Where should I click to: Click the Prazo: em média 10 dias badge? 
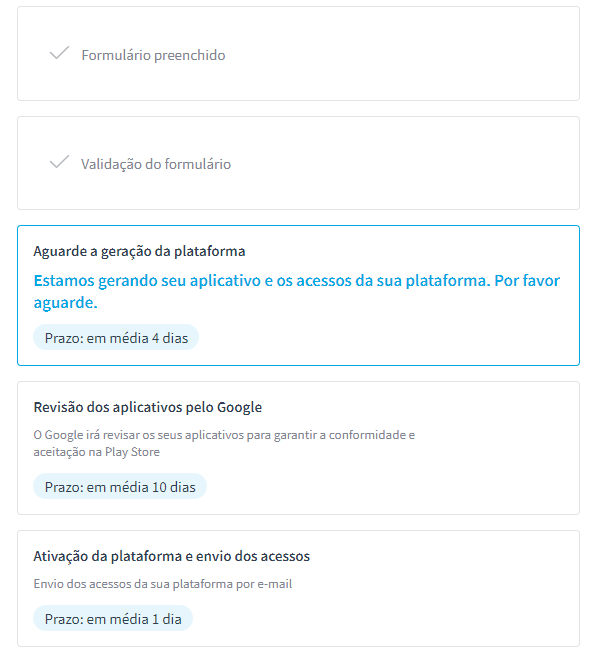tap(120, 487)
